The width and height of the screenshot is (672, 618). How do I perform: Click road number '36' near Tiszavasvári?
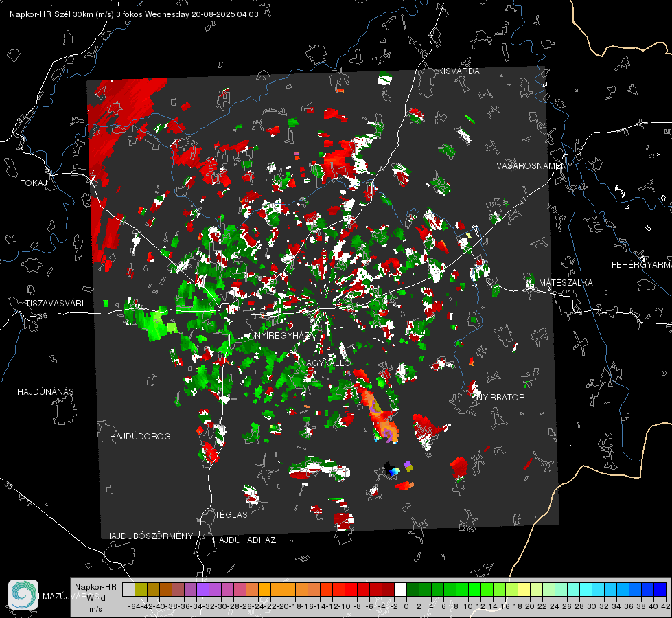tap(43, 316)
